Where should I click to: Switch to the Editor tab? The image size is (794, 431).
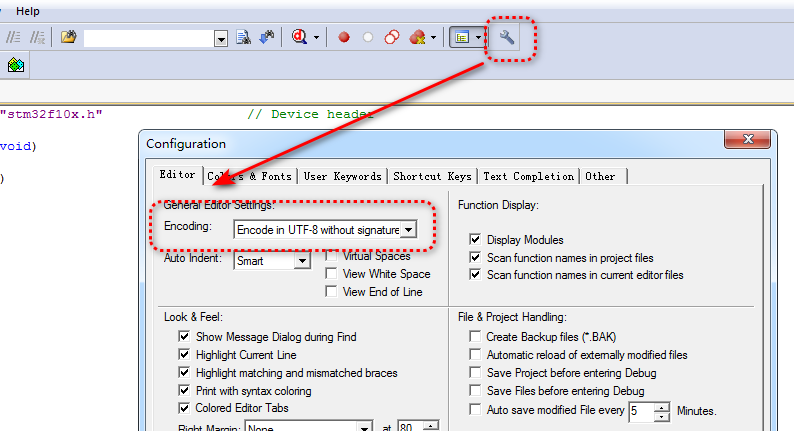pos(177,175)
